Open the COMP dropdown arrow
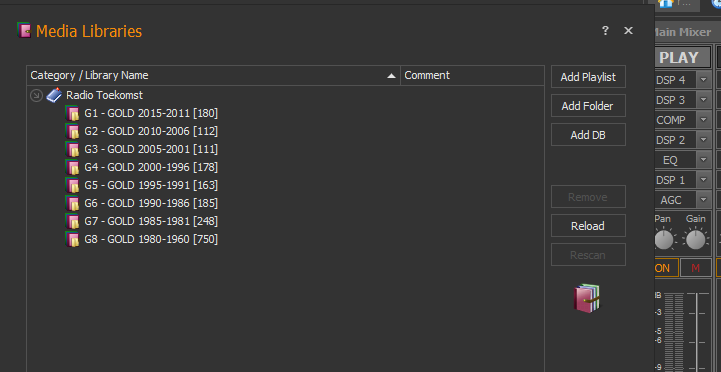This screenshot has width=721, height=372. [704, 120]
